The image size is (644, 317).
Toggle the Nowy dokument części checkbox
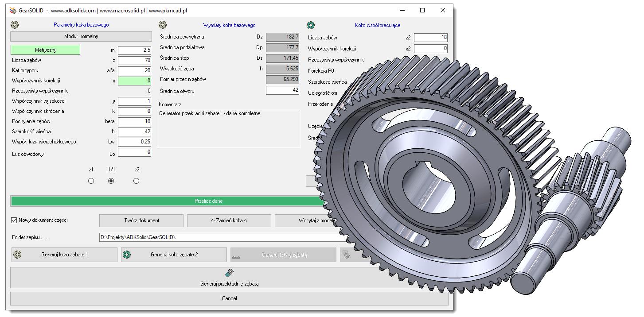coord(14,220)
